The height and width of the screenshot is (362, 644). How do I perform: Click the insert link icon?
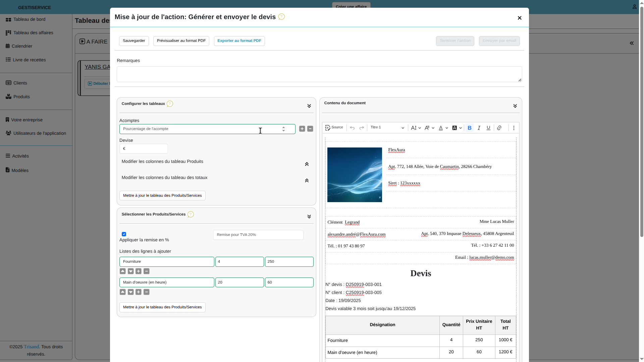tap(499, 128)
